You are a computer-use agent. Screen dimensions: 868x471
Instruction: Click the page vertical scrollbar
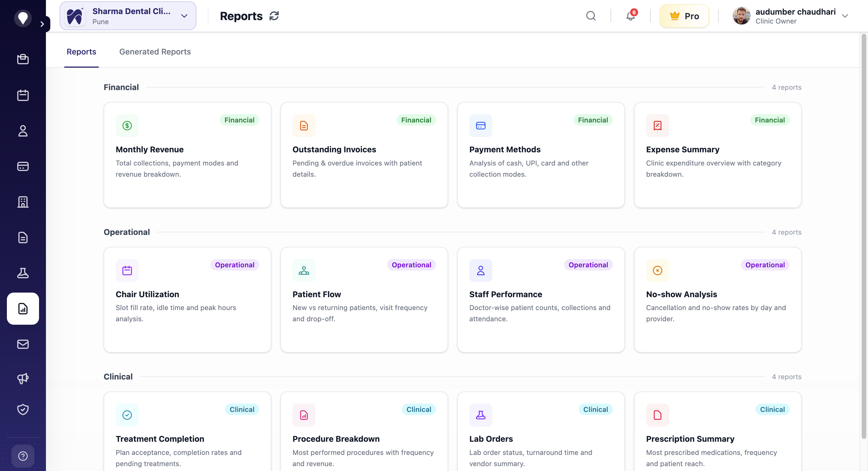pyautogui.click(x=864, y=236)
